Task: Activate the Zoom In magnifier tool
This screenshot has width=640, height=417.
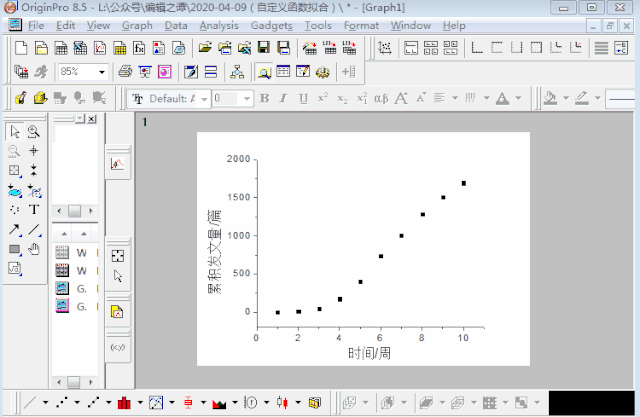Action: [33, 132]
